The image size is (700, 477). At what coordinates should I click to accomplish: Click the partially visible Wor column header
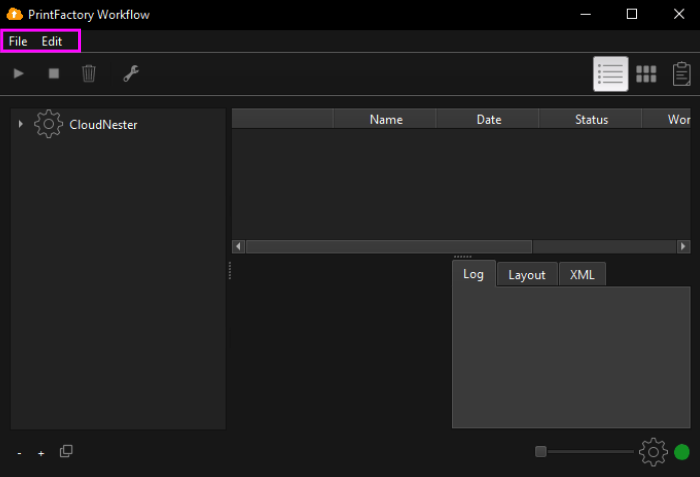667,119
